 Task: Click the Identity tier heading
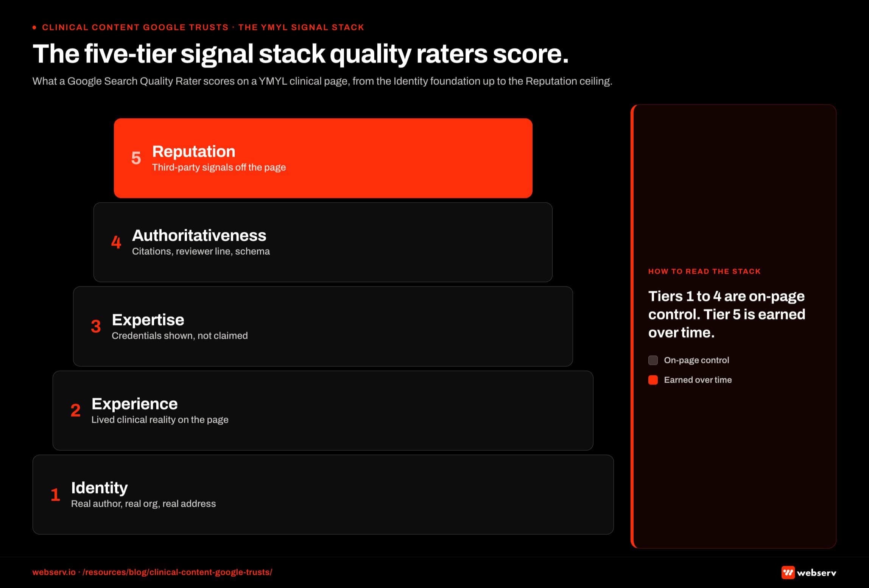pyautogui.click(x=99, y=488)
